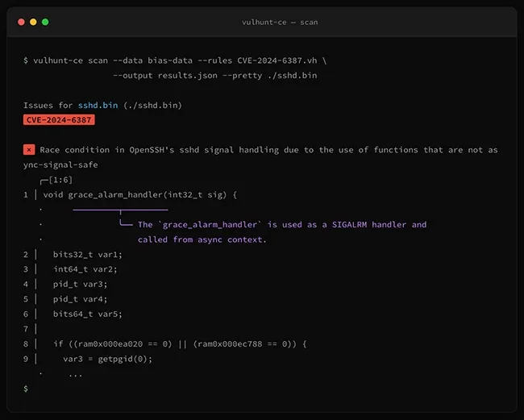Click the grace_alarm_handler function signature on line 1
The height and width of the screenshot is (420, 524).
click(x=140, y=195)
